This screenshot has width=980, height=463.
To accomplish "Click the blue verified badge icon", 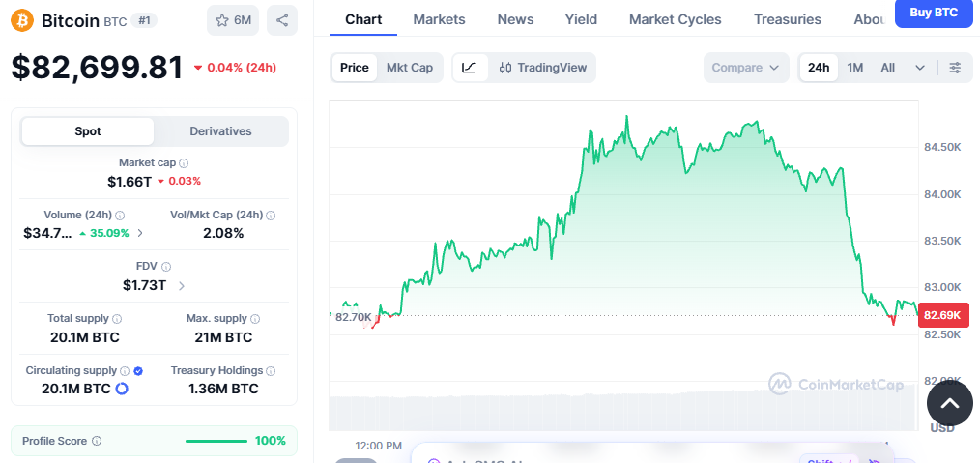I will [139, 370].
